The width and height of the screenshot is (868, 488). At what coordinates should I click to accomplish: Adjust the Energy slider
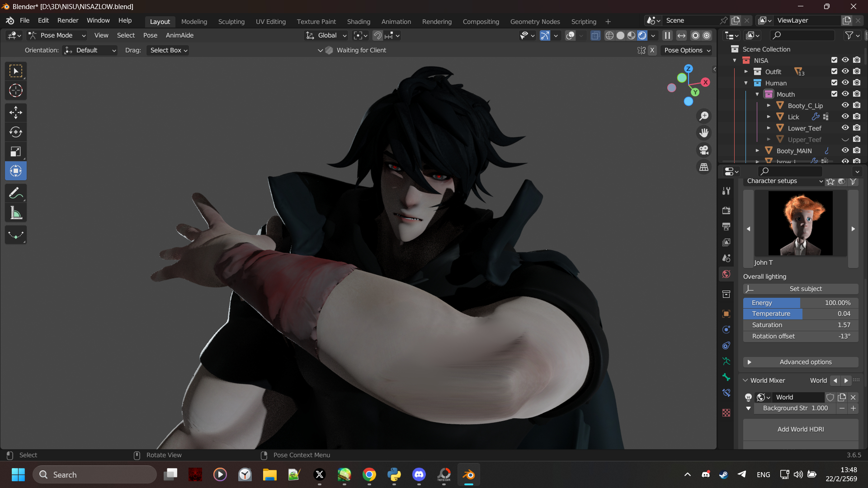click(800, 303)
